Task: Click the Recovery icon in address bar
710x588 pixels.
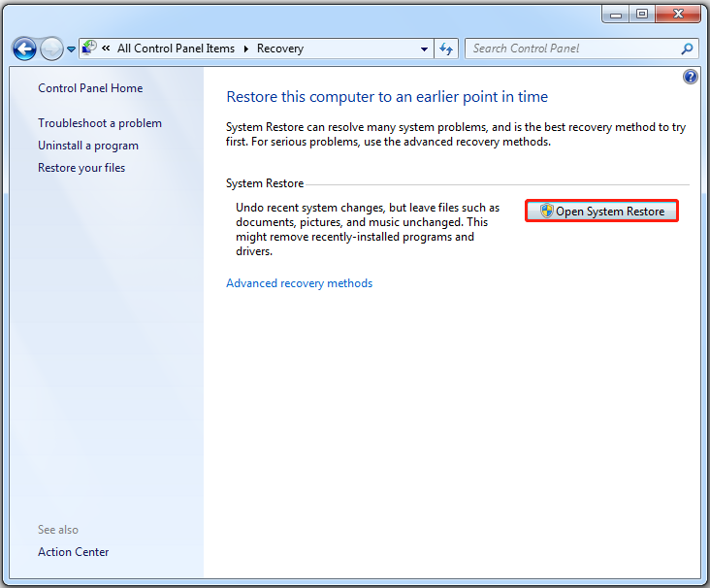Action: pos(89,48)
